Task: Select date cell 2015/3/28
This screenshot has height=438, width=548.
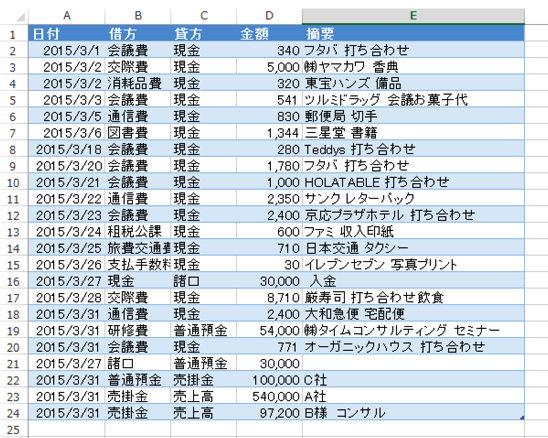Action: click(x=66, y=298)
